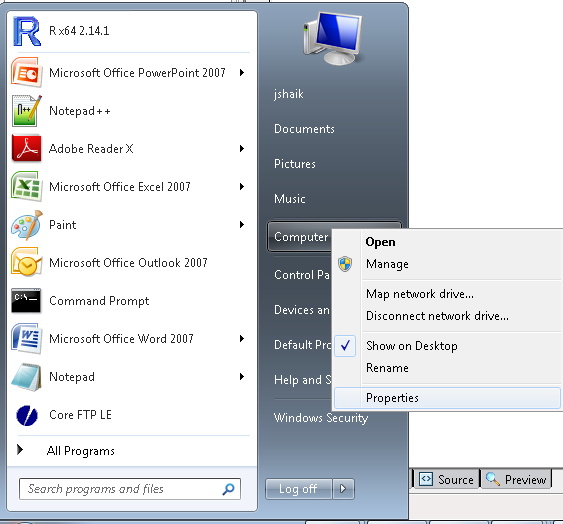Click All Programs text
The width and height of the screenshot is (563, 524).
pos(81,450)
